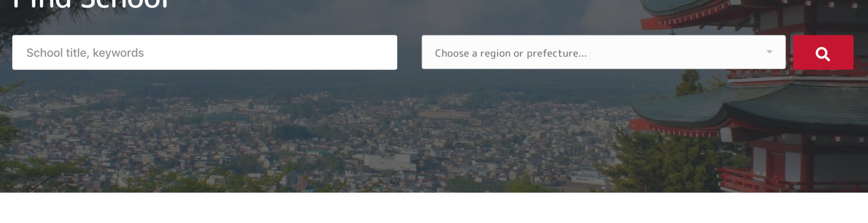Click the "School title, keywords" placeholder text

(85, 53)
